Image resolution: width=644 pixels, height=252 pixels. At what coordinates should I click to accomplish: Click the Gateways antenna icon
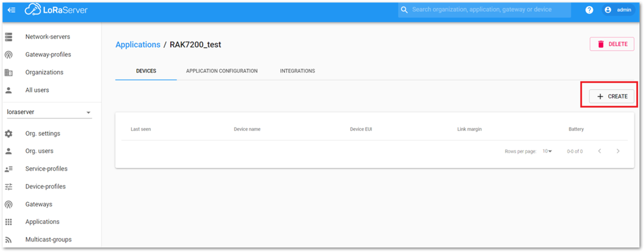9,204
